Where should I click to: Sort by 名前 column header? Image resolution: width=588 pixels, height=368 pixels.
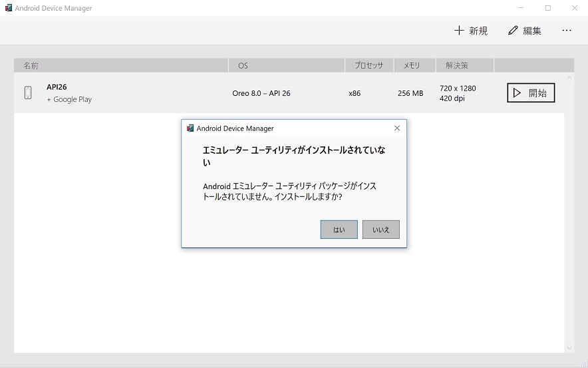[121, 65]
